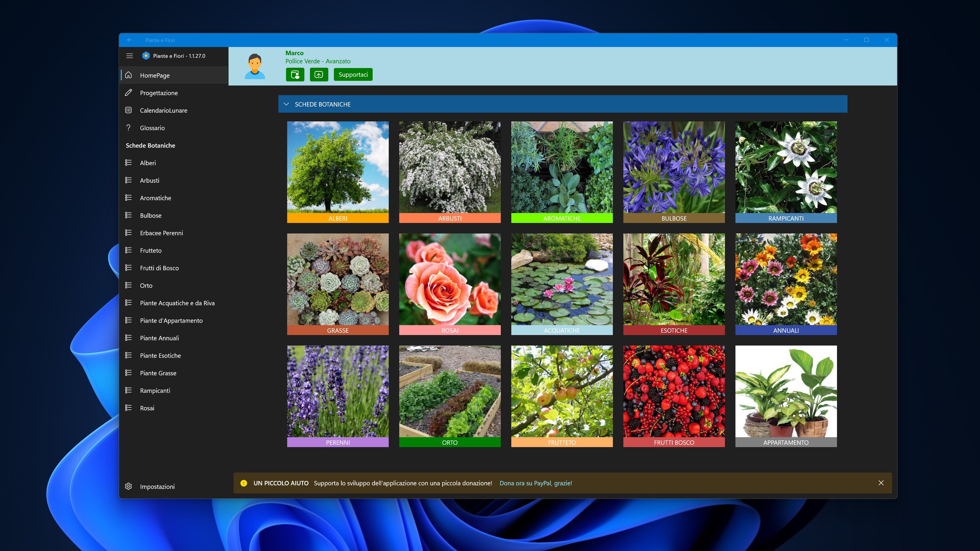The width and height of the screenshot is (980, 551).
Task: Open Impostazioni gear at sidebar bottom
Action: (x=157, y=486)
